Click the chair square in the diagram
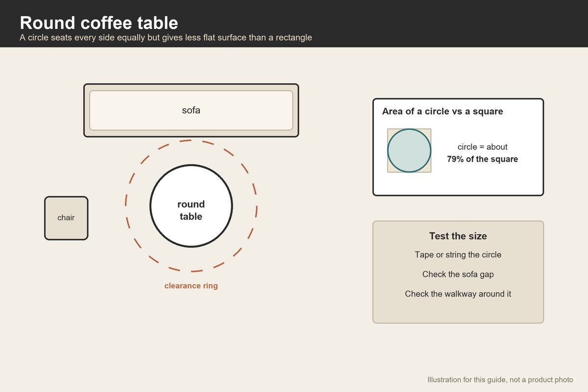588x392 pixels. [66, 218]
